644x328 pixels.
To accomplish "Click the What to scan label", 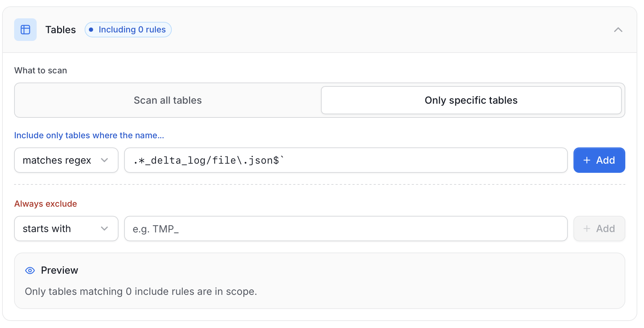I will coord(41,71).
